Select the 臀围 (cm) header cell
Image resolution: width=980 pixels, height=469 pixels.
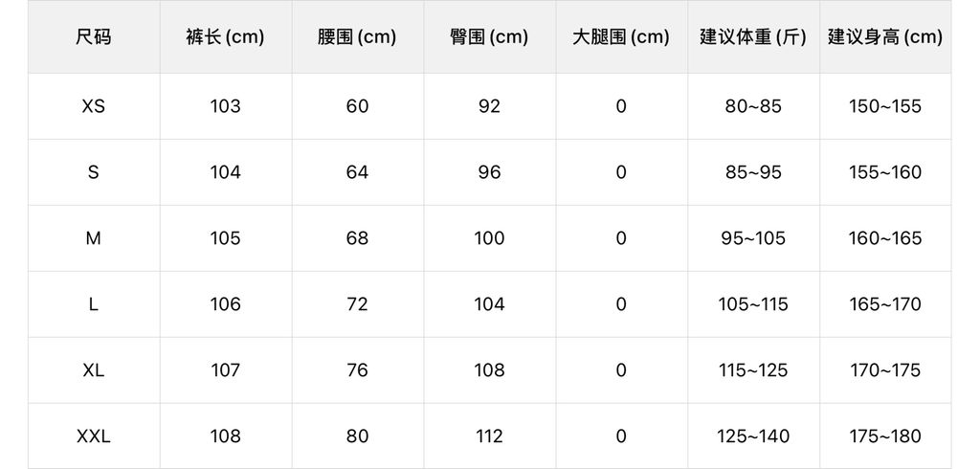[489, 37]
